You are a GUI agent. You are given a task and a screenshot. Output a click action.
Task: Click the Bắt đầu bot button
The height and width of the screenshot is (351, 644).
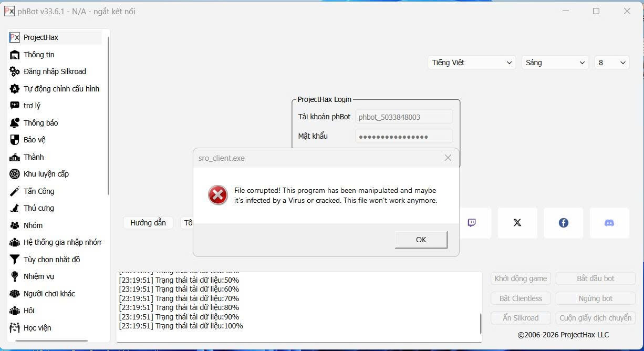tap(596, 278)
